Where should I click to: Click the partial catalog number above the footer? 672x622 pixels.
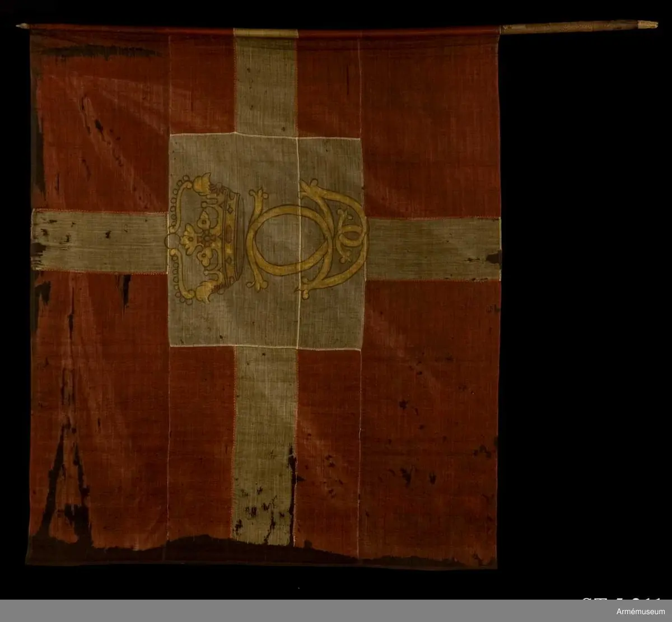(x=622, y=602)
